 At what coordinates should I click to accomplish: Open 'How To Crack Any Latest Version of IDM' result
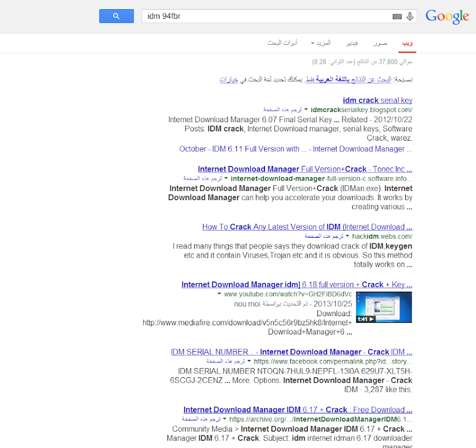point(307,227)
